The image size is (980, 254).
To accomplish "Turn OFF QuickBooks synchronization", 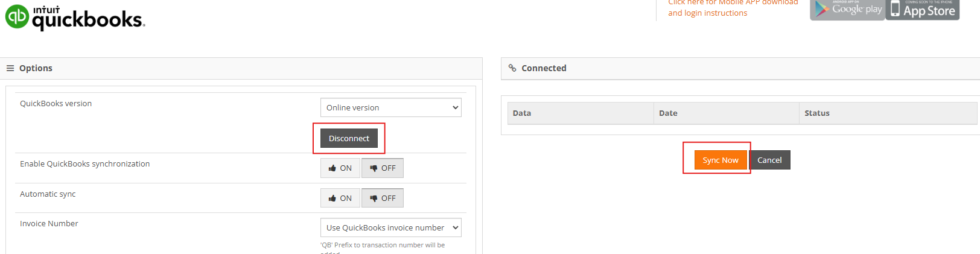I will pos(383,168).
